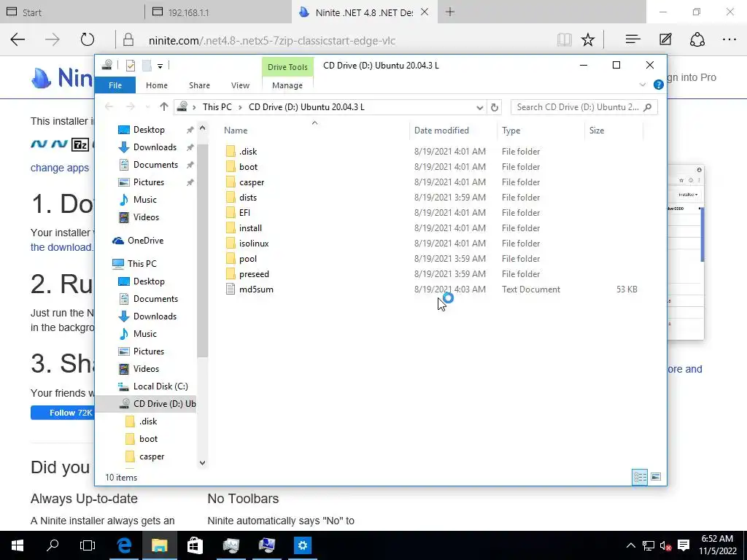Open a new browser tab plus button
Image resolution: width=747 pixels, height=560 pixels.
pos(449,12)
